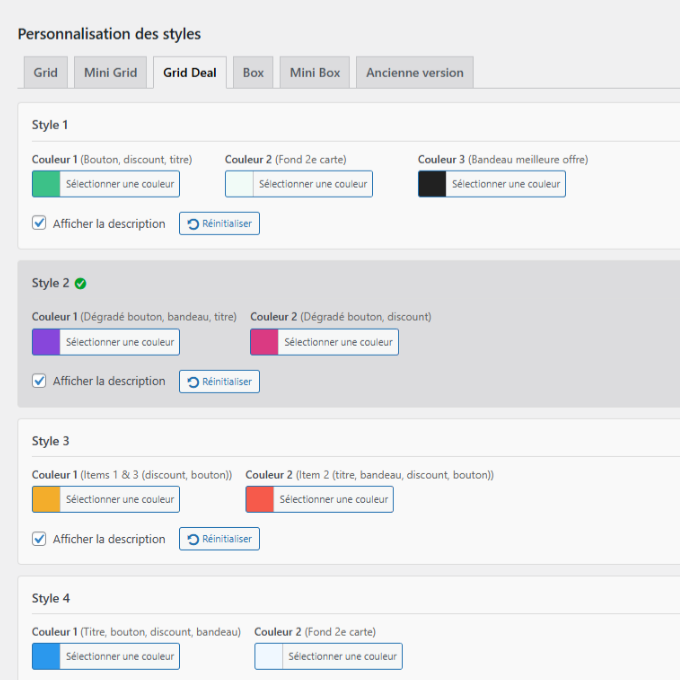Viewport: 680px width, 680px height.
Task: Open the Mini Grid tab
Action: click(x=111, y=72)
